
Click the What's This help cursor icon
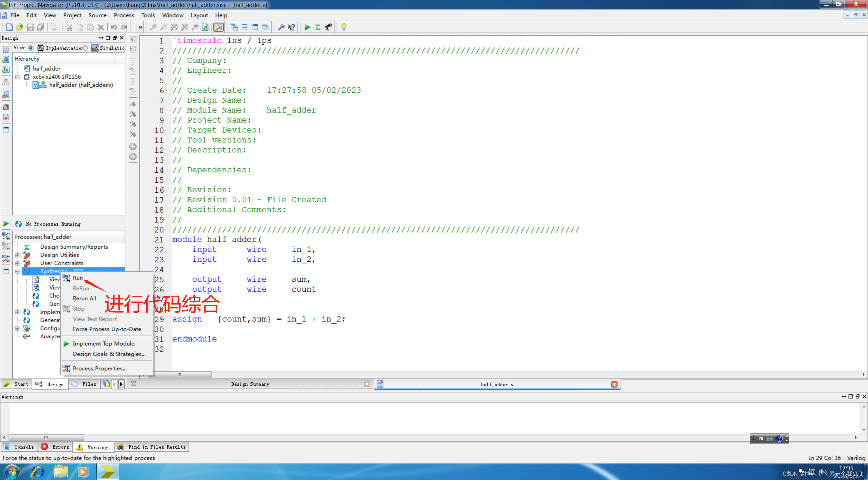[292, 27]
